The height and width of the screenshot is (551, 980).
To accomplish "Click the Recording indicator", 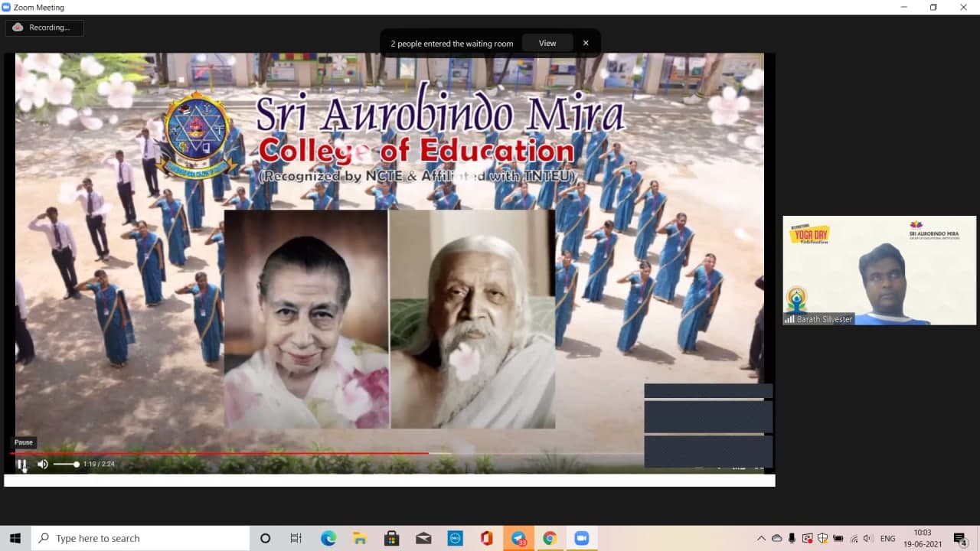I will pos(44,28).
